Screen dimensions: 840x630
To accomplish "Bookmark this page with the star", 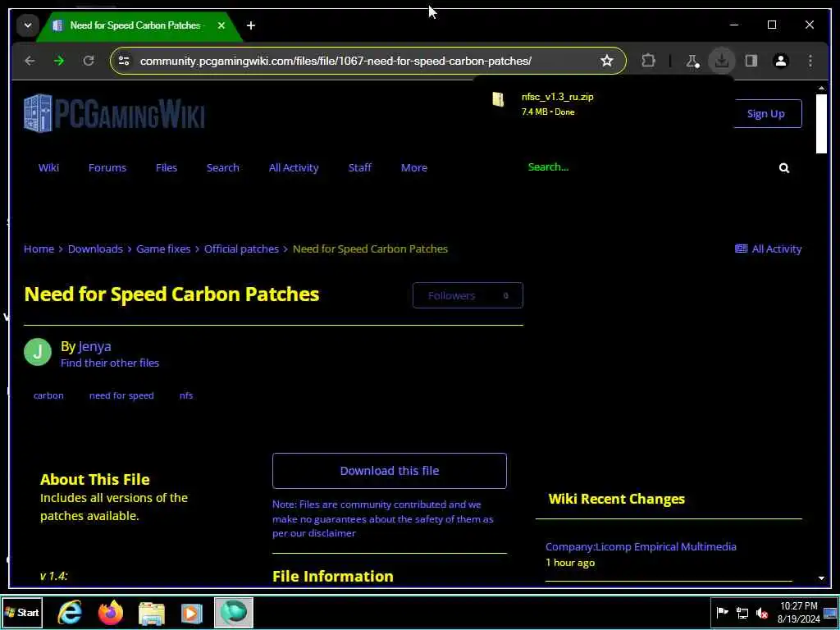I will [606, 61].
